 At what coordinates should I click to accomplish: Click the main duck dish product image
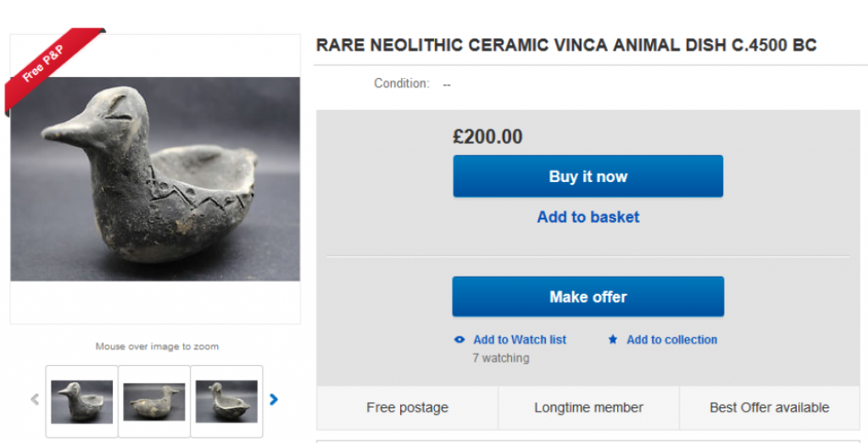(155, 179)
